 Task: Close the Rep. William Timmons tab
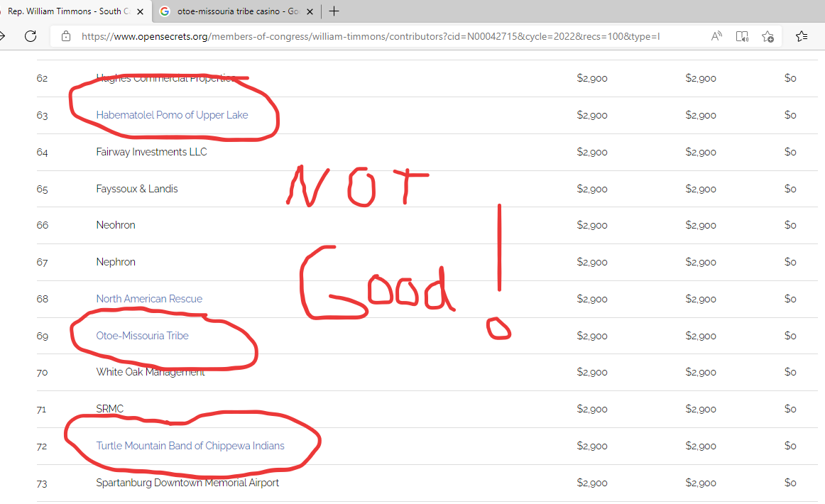[140, 11]
